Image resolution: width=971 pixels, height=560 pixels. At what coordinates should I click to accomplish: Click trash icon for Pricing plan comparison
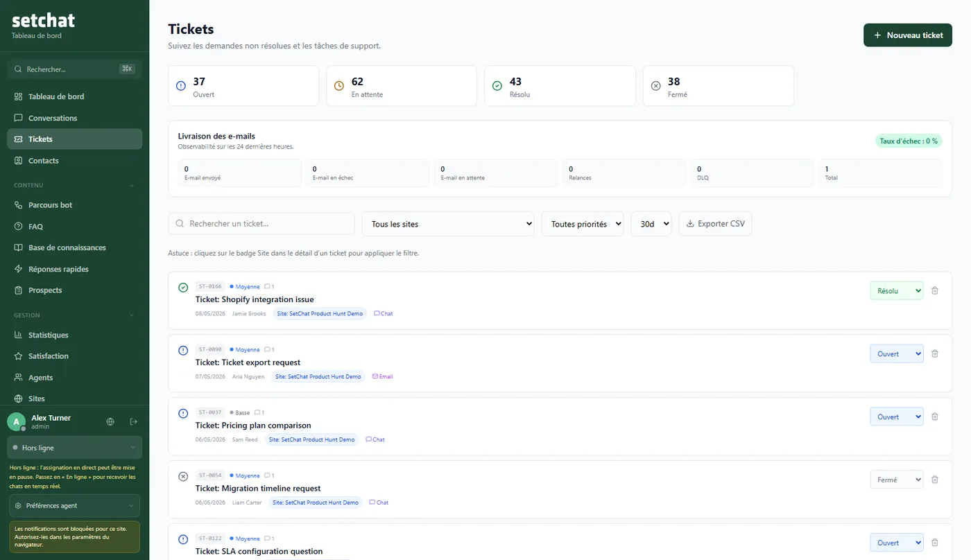(x=934, y=417)
